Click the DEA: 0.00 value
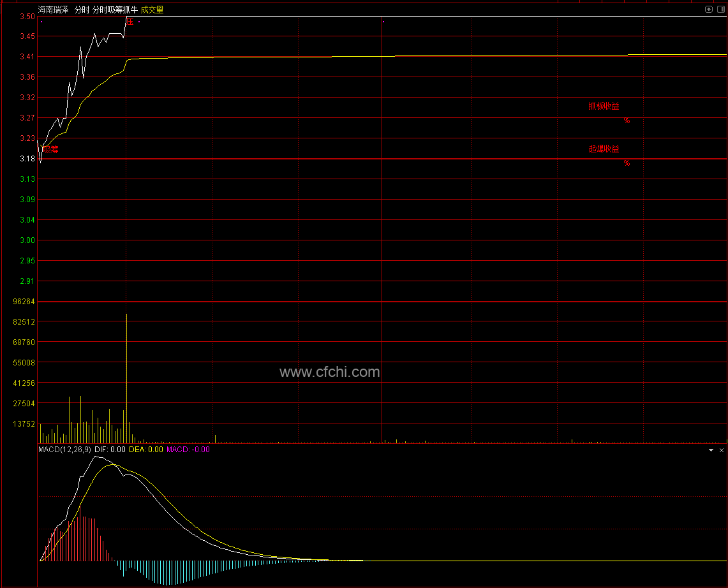The image size is (728, 588). 145,449
